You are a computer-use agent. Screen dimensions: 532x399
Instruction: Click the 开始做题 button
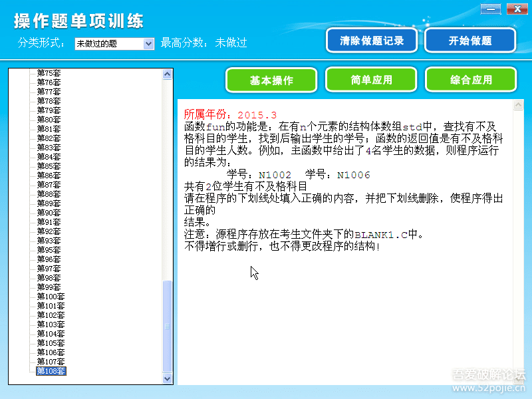coord(470,40)
